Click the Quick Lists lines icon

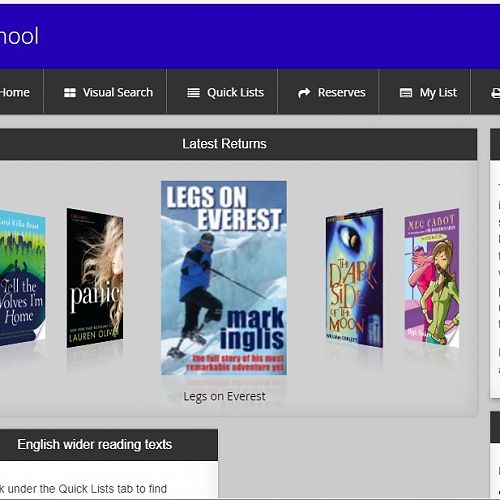point(193,93)
